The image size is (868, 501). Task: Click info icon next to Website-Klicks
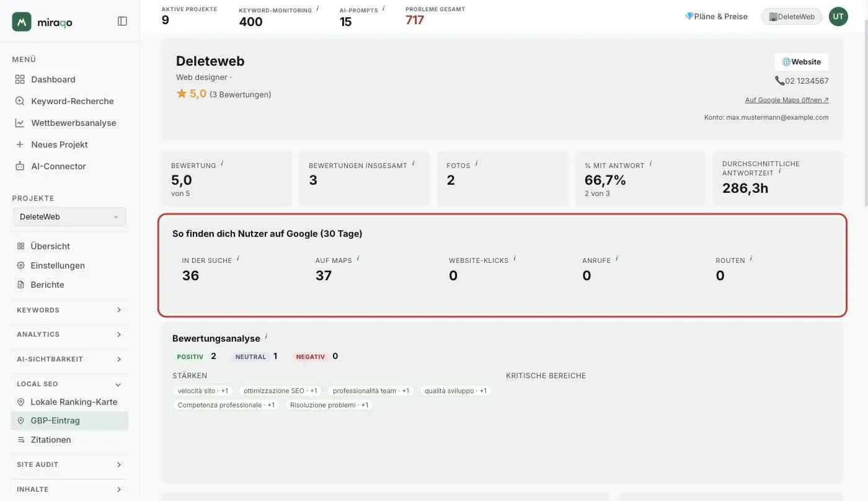[515, 259]
